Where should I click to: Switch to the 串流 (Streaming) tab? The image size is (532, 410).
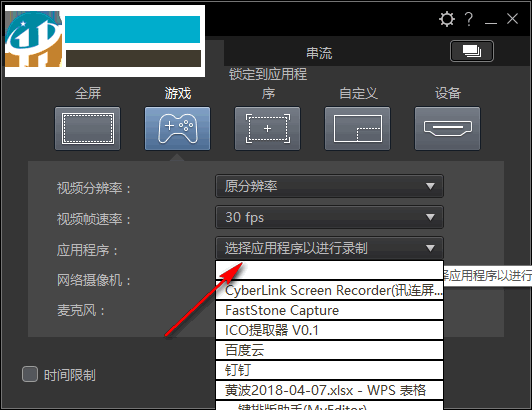(319, 53)
